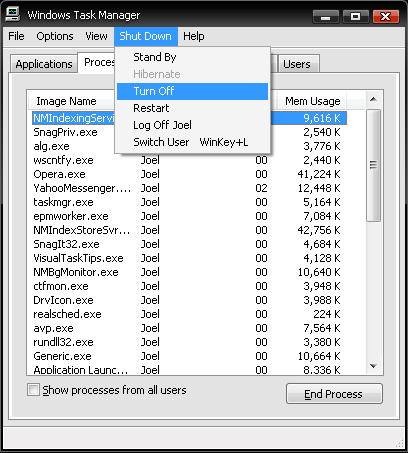Click the scrollbar down arrow
The image size is (408, 453).
(373, 366)
